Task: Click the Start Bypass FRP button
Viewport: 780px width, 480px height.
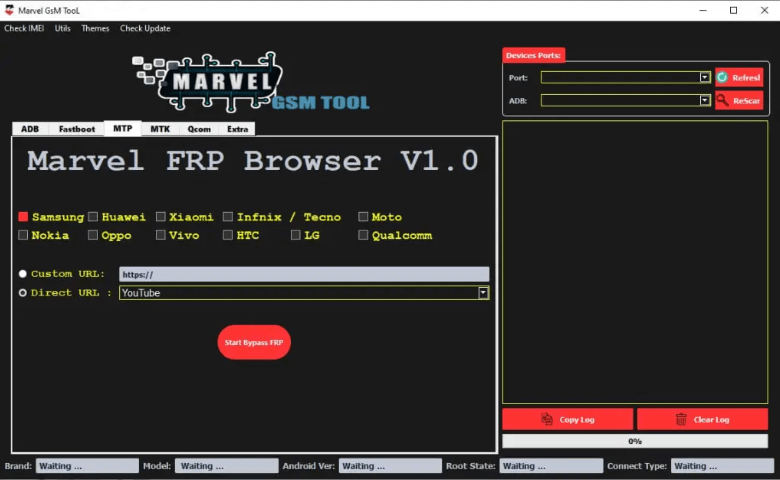Action: click(254, 342)
